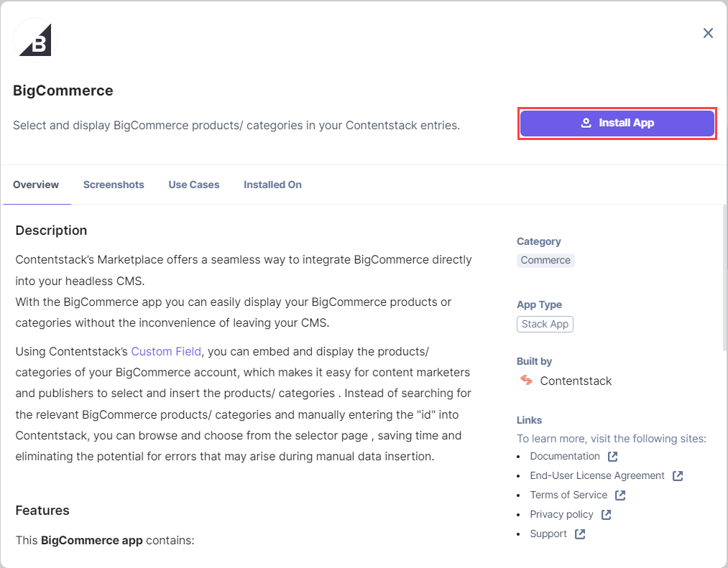
Task: Click the BigCommerce app logo
Action: pyautogui.click(x=36, y=40)
